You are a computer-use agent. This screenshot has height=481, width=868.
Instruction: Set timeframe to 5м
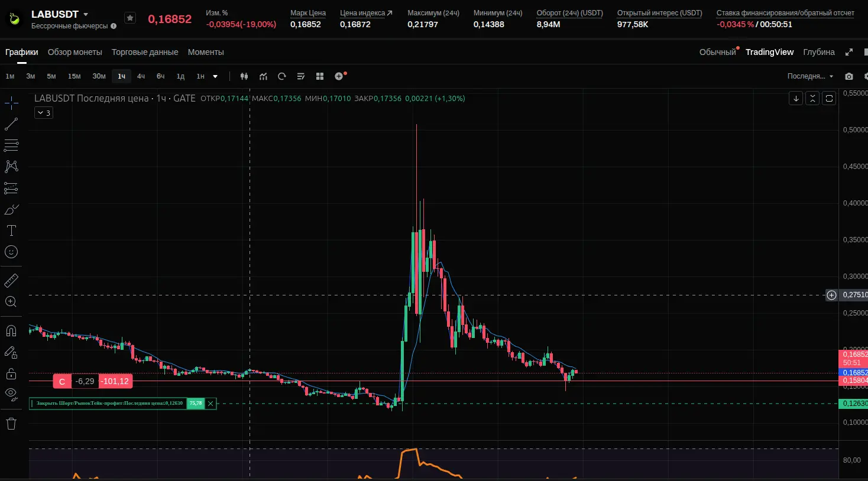[51, 76]
